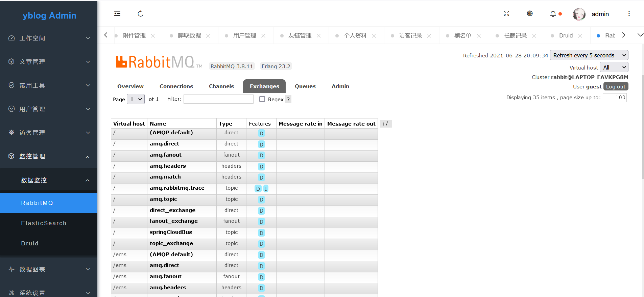Screen dimensions: 644x297
Task: Switch to the Queues tab
Action: [x=305, y=86]
